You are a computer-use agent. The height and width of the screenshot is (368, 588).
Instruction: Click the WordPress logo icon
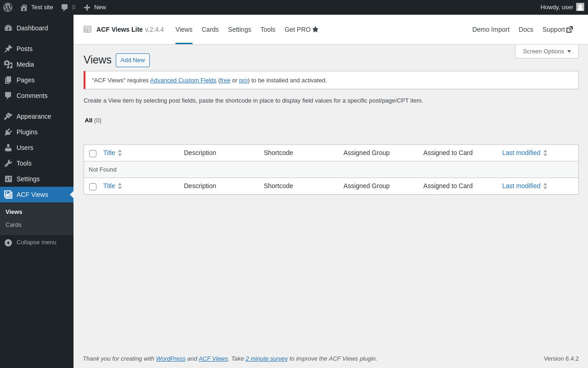click(x=8, y=7)
